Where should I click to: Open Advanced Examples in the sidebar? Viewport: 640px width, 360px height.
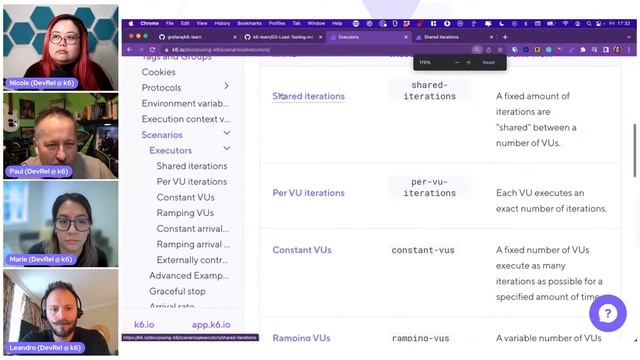[189, 276]
